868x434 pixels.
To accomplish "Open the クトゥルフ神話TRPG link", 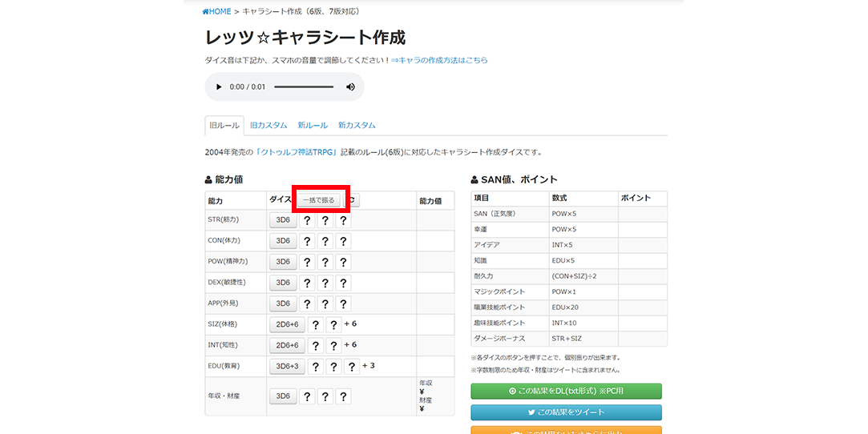I will (x=297, y=152).
